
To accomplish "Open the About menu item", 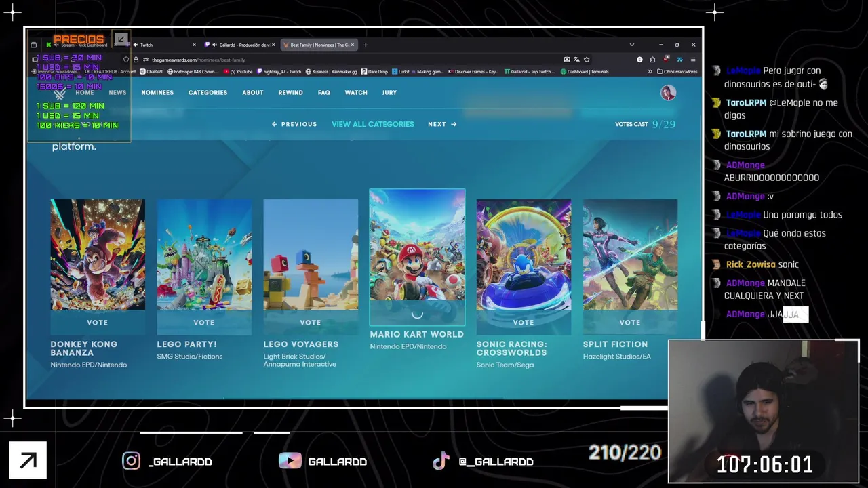I will 253,93.
